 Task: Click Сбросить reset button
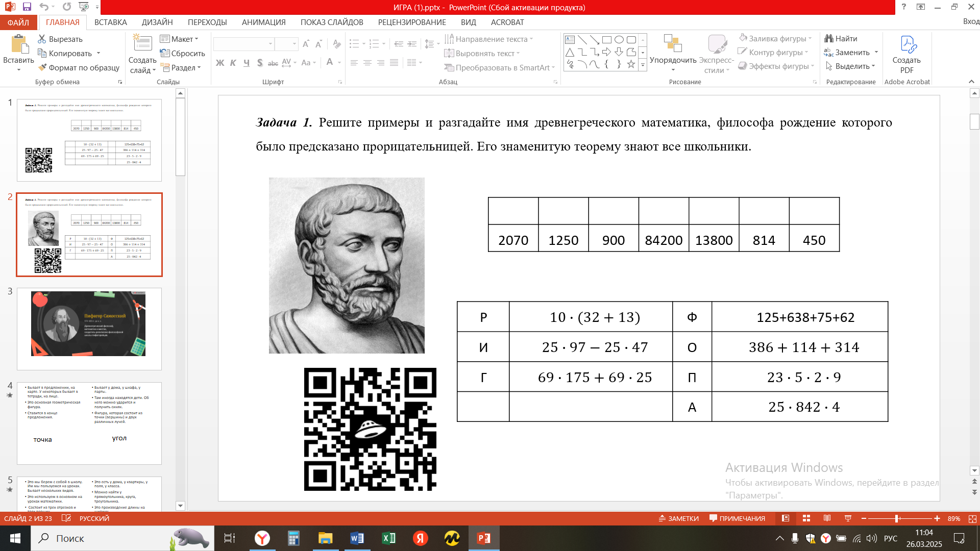coord(182,54)
